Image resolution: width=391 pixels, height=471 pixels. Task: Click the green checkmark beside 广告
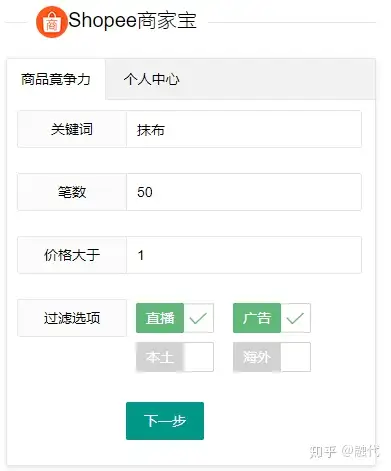pos(296,318)
